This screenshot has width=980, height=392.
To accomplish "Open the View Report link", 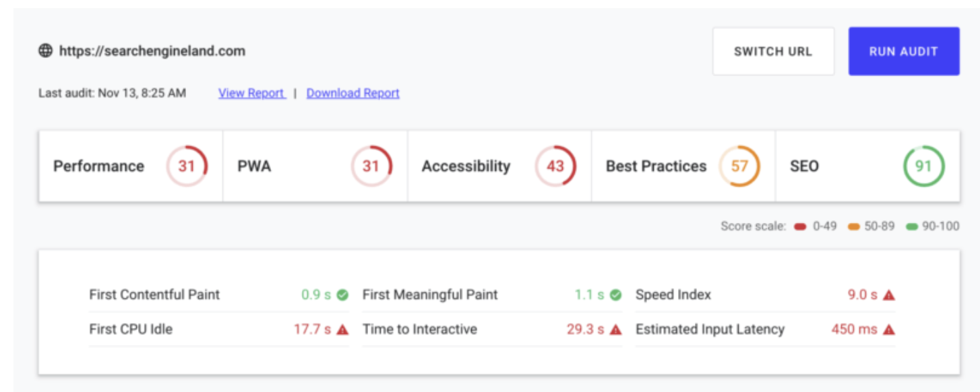I will click(x=251, y=93).
